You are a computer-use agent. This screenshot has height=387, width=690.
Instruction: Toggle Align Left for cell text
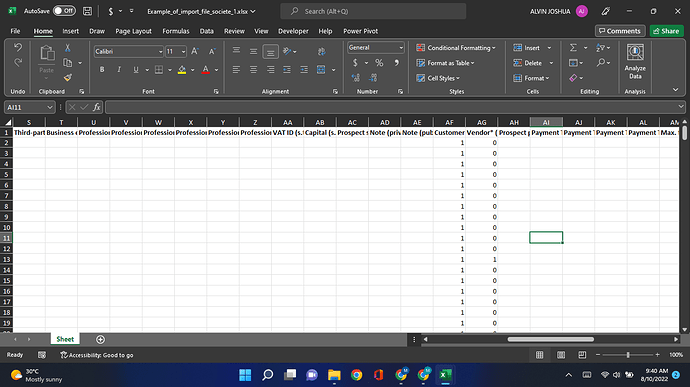click(x=236, y=70)
